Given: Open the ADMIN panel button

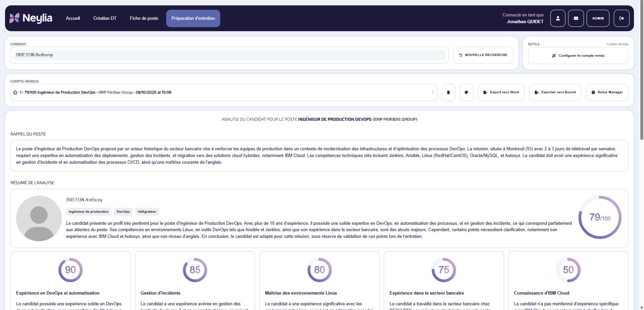Looking at the screenshot, I should click(x=598, y=18).
